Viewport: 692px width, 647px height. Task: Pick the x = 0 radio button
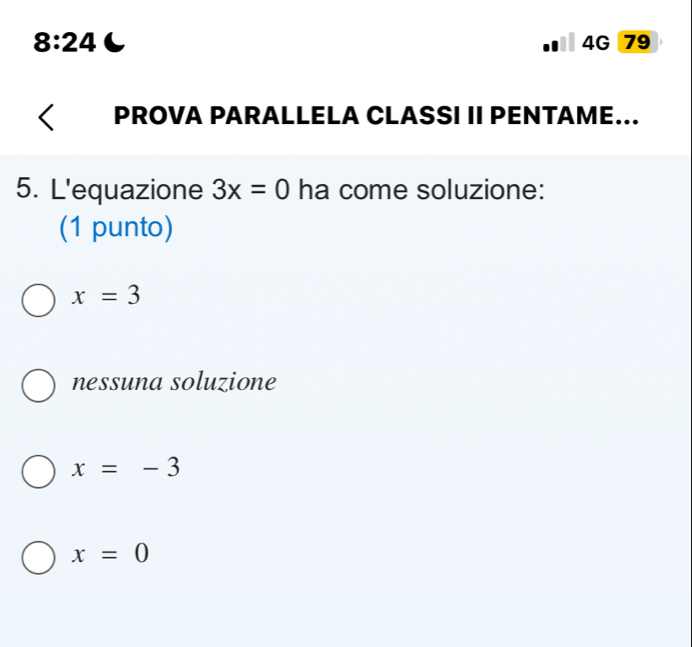click(x=38, y=555)
